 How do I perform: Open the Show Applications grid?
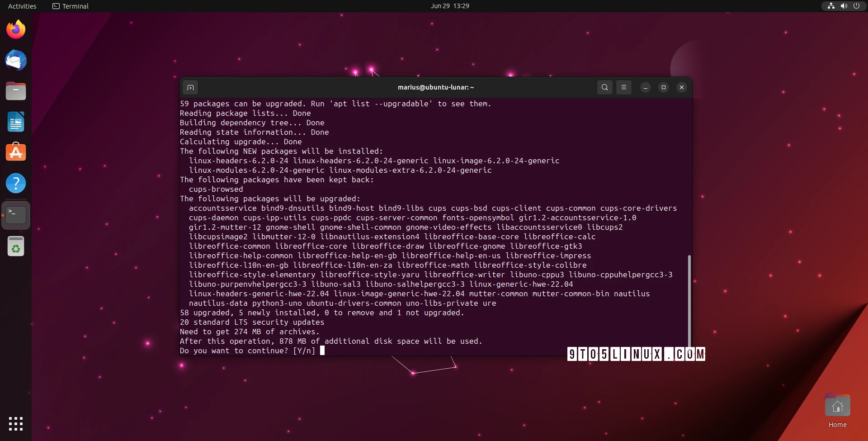coord(16,424)
